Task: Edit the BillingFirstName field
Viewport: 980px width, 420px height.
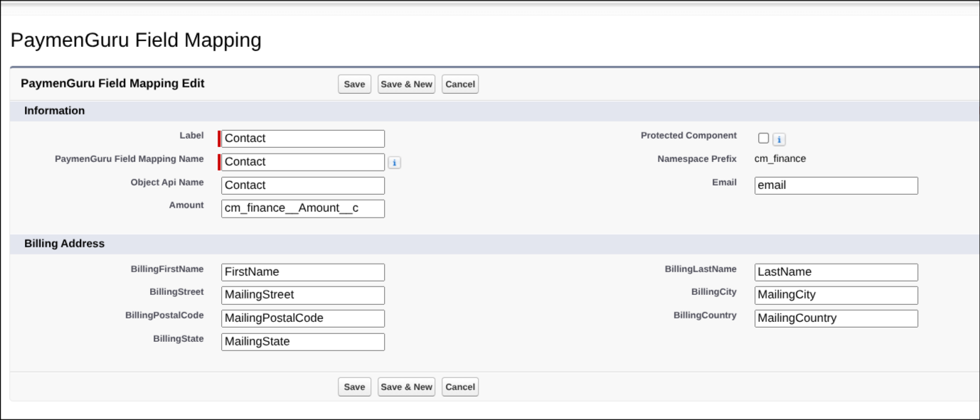Action: 303,272
